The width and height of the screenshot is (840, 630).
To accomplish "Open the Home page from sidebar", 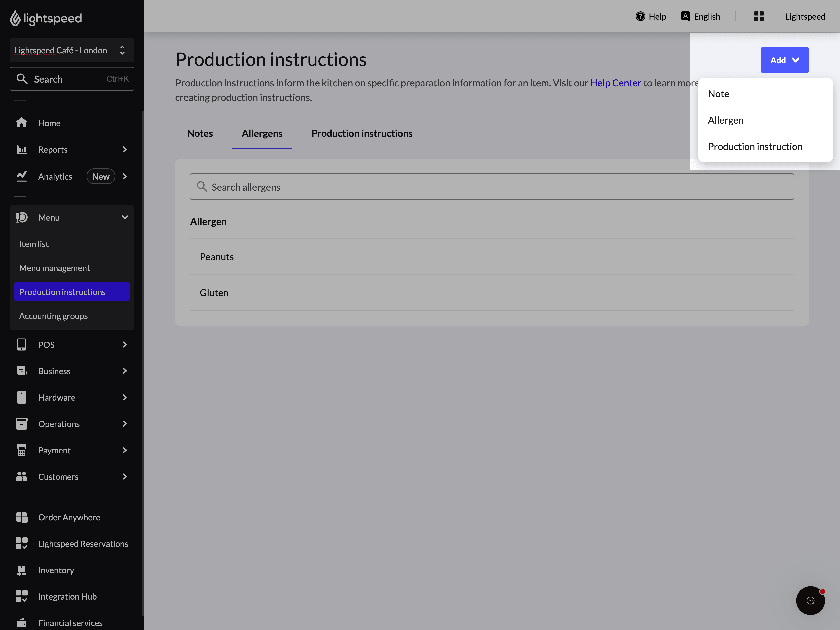I will [22, 123].
